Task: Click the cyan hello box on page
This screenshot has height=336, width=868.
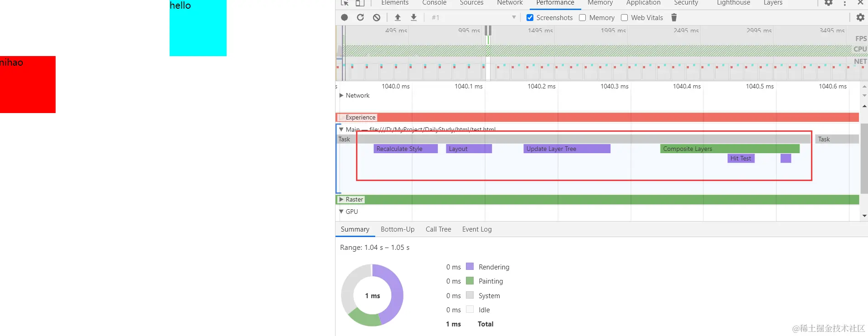Action: coord(198,28)
